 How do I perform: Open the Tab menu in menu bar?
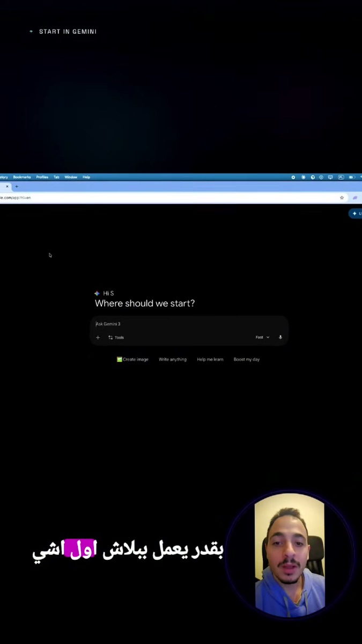(56, 177)
